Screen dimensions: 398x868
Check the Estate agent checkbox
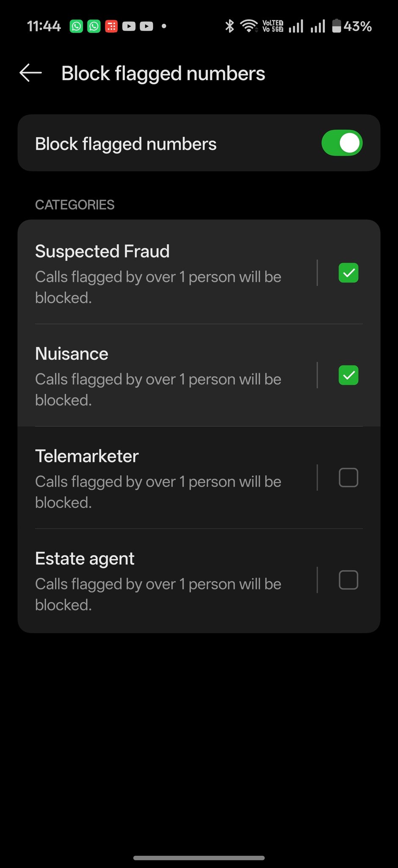348,580
